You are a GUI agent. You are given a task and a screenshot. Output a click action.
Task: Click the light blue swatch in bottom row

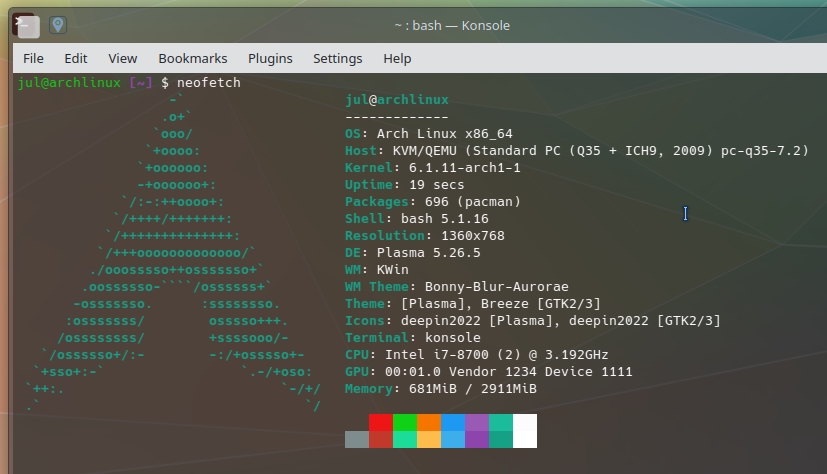(x=453, y=439)
